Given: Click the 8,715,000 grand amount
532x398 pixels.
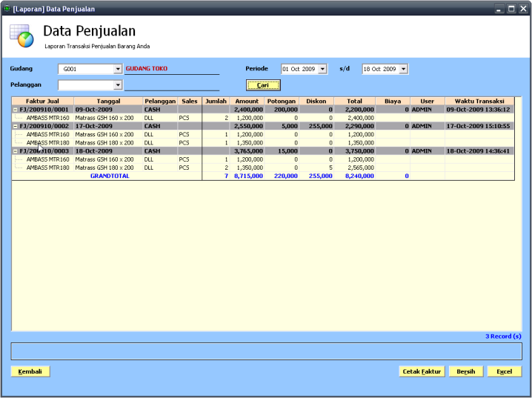Looking at the screenshot, I should 248,176.
